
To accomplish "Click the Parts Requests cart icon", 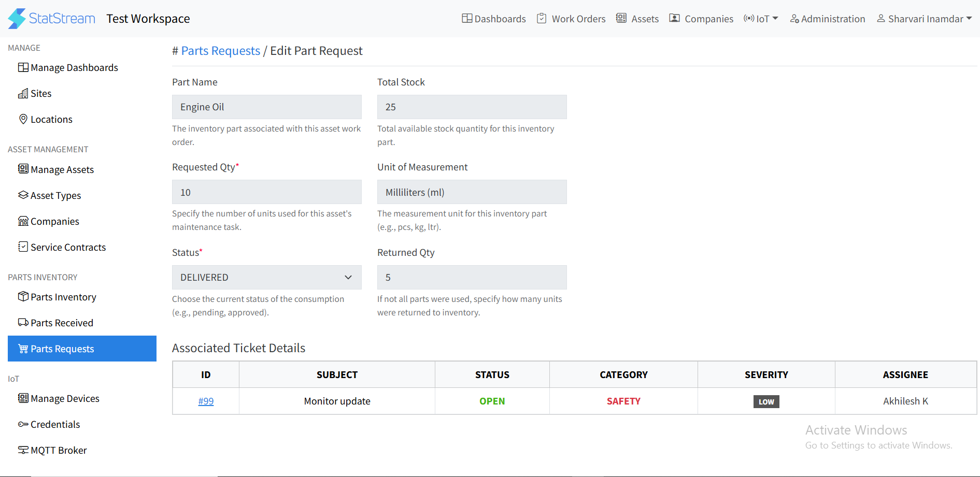I will coord(23,349).
